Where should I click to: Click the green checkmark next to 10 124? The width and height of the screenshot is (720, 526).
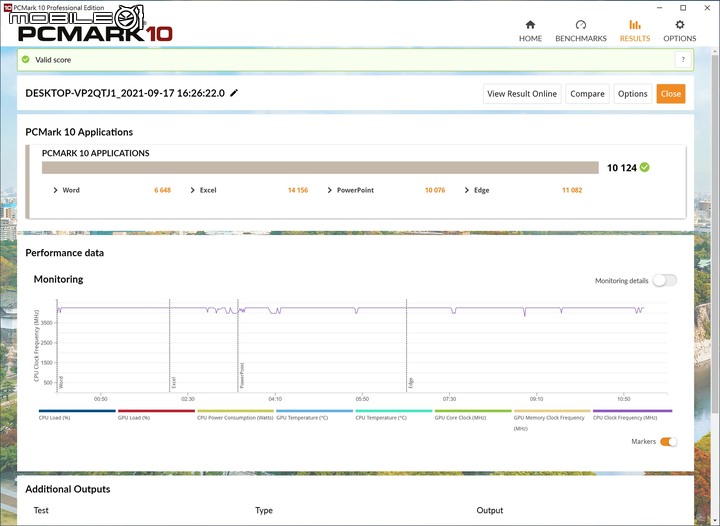645,168
